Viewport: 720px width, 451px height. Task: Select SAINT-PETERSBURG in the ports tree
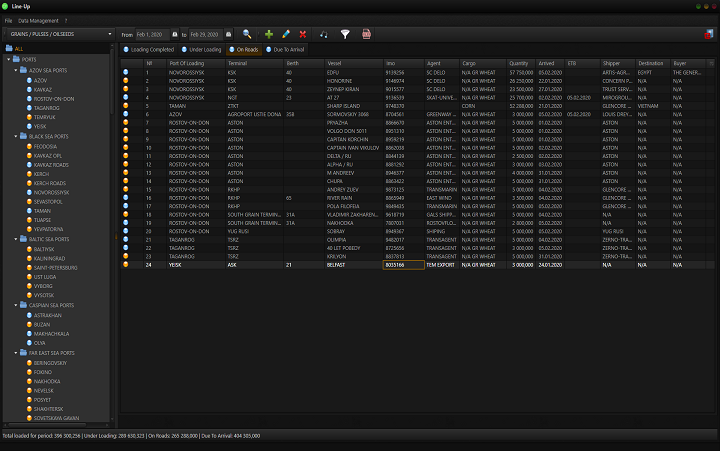point(56,268)
